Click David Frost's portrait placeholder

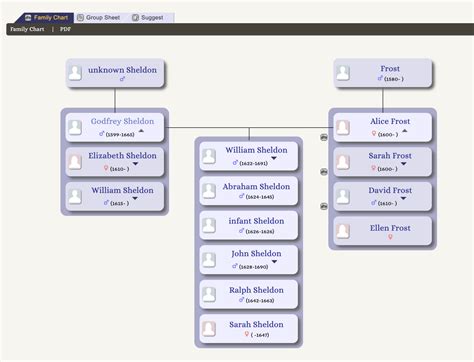343,196
